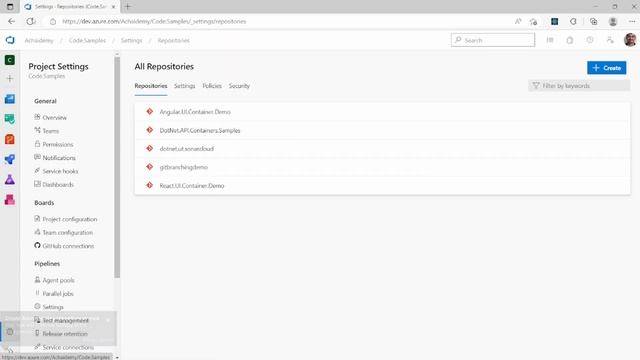Select the browser Settings Repositories tab
640x360 pixels.
tap(70, 7)
